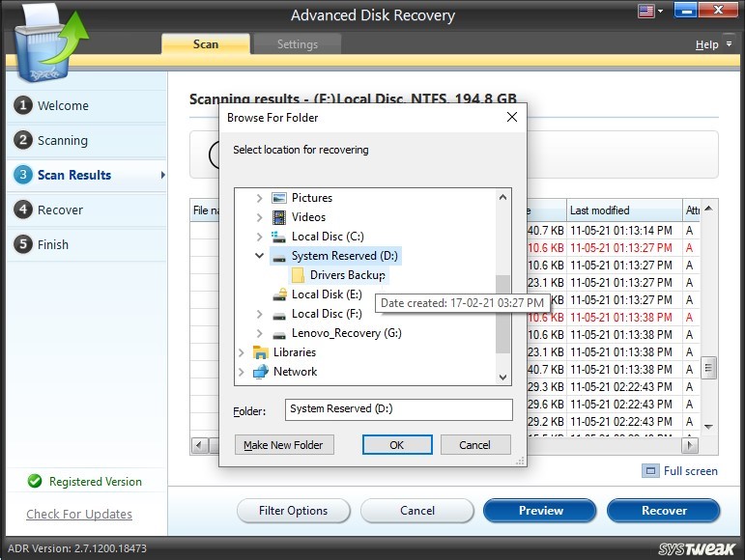Click horizontal scroll right arrow in results

[690, 445]
